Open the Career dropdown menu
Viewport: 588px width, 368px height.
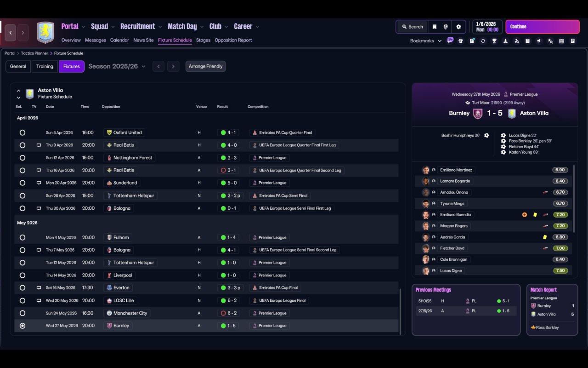[247, 27]
